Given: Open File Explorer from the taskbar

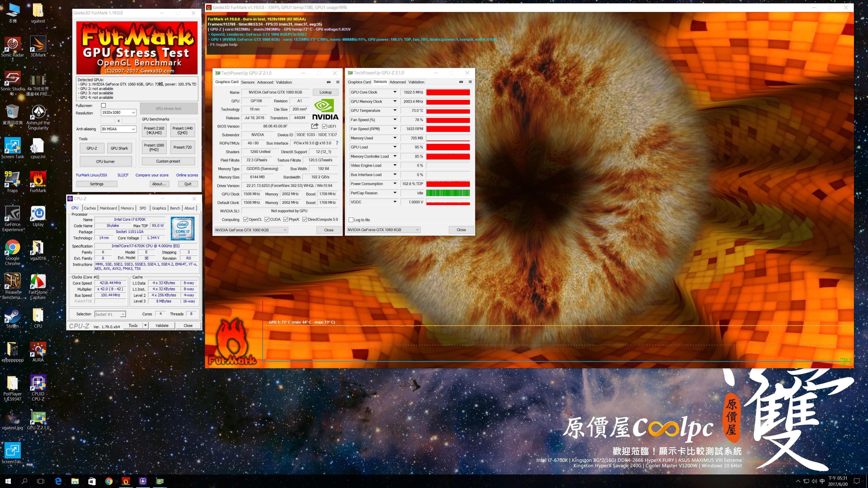Looking at the screenshot, I should click(x=75, y=481).
